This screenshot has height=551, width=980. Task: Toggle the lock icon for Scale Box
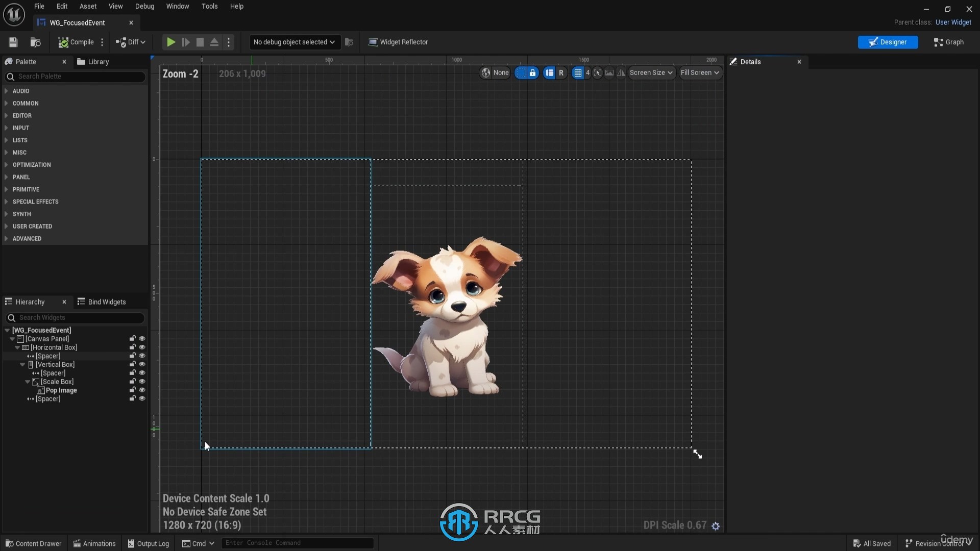pos(133,382)
